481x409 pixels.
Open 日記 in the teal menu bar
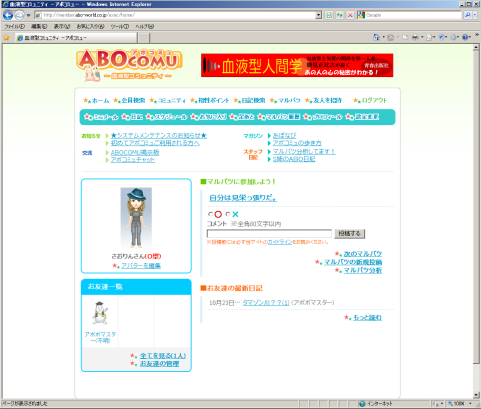coord(137,117)
